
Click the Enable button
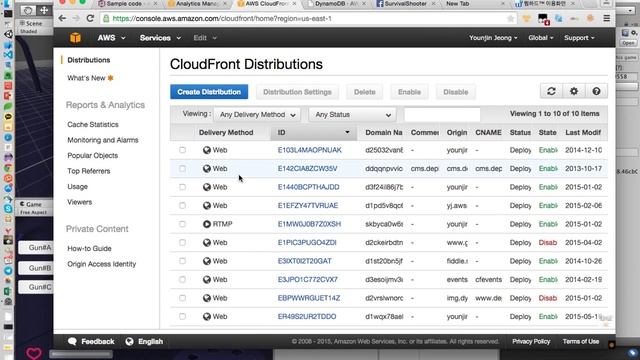409,92
